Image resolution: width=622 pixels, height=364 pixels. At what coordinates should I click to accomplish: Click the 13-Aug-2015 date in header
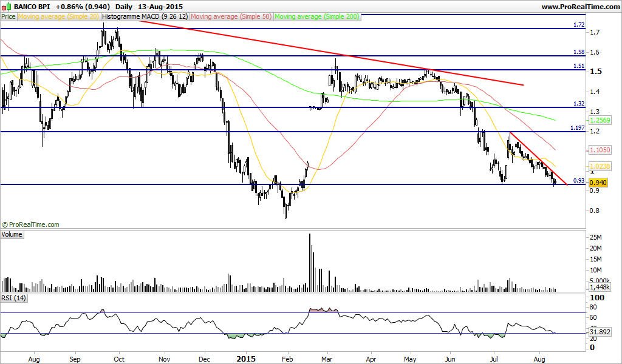160,7
